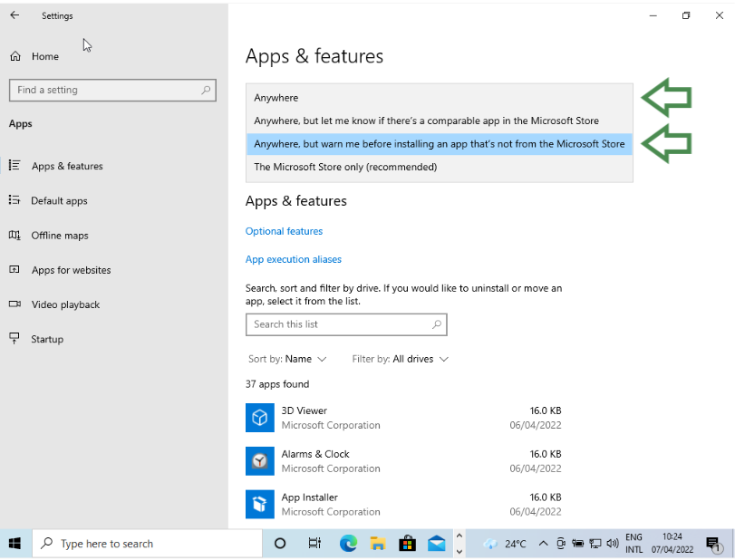Click the network tray icon
735x560 pixels.
(x=595, y=544)
